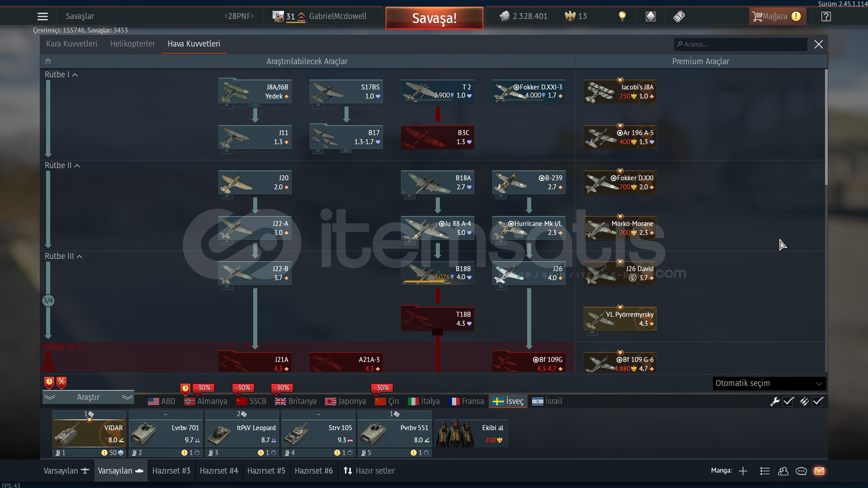Toggle the automatic ammo refill checkbox
This screenshot has width=868, height=488.
(x=818, y=401)
